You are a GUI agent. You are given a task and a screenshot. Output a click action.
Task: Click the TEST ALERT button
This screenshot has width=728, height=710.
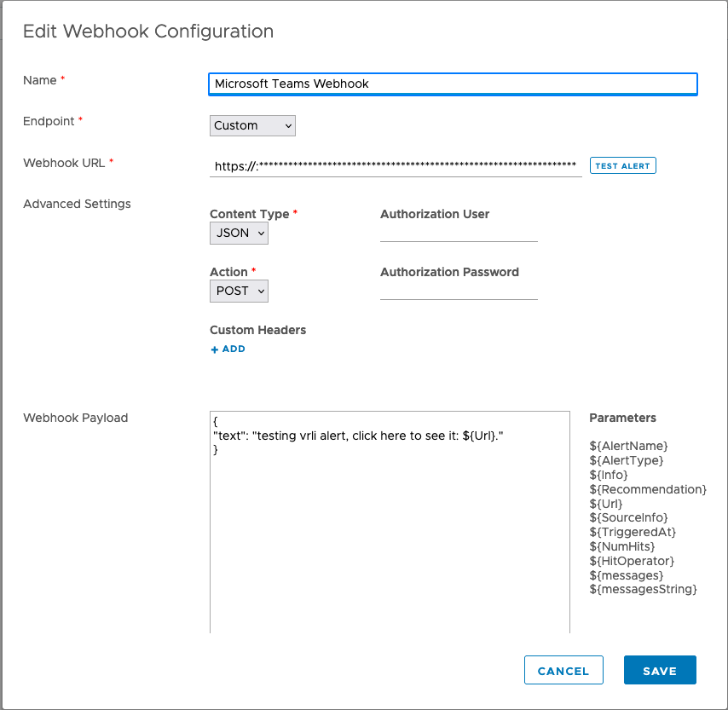[622, 165]
